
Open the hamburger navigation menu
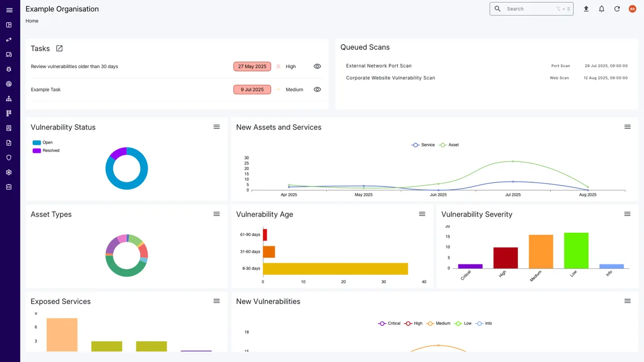click(x=9, y=10)
